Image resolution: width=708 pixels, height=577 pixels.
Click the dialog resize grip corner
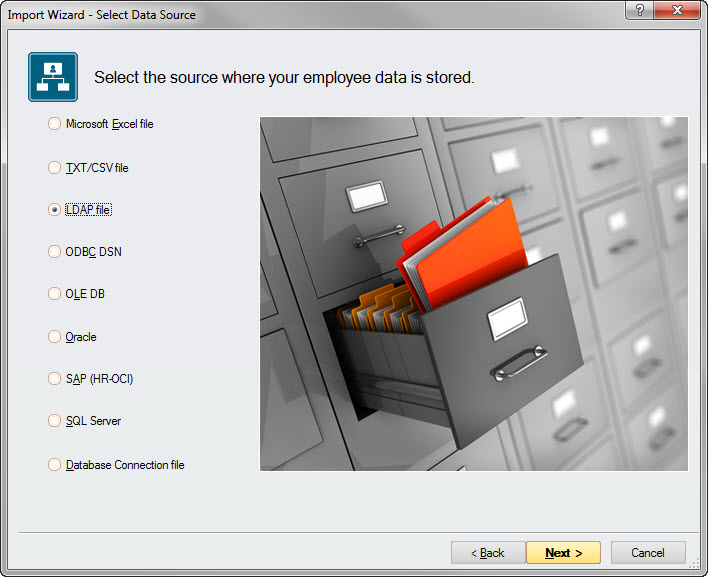[694, 563]
